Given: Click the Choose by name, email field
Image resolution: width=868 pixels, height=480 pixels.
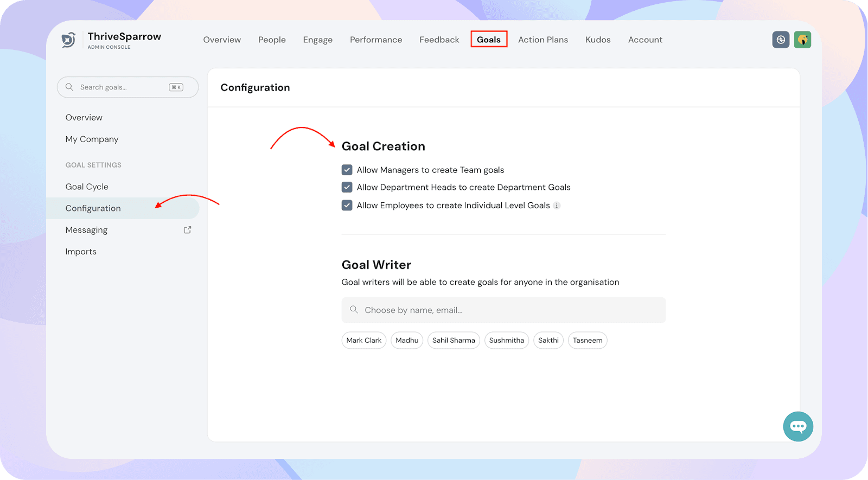Looking at the screenshot, I should [503, 310].
